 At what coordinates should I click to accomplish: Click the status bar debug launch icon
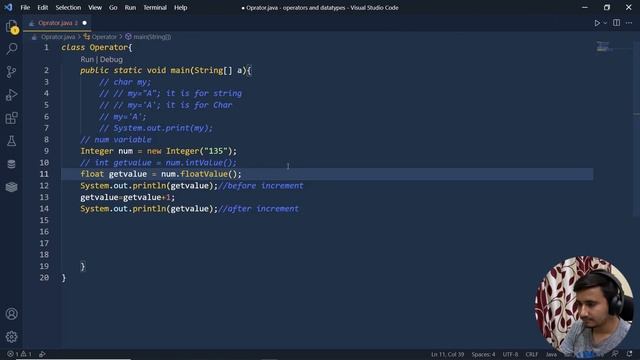click(x=42, y=354)
